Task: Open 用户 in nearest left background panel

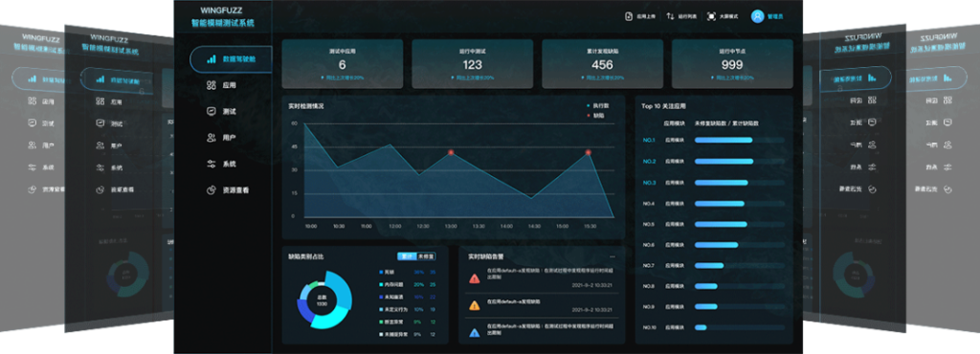Action: tap(109, 145)
